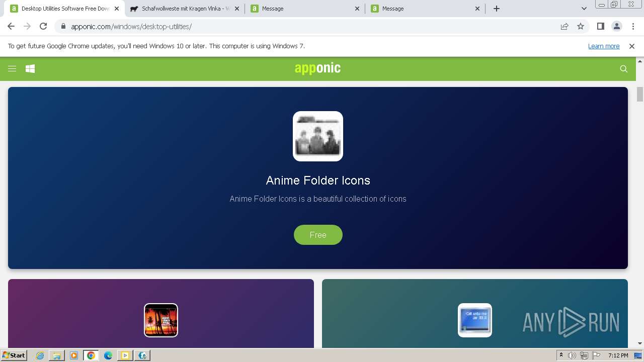Close the first Message tab
This screenshot has height=362, width=644.
(x=357, y=9)
